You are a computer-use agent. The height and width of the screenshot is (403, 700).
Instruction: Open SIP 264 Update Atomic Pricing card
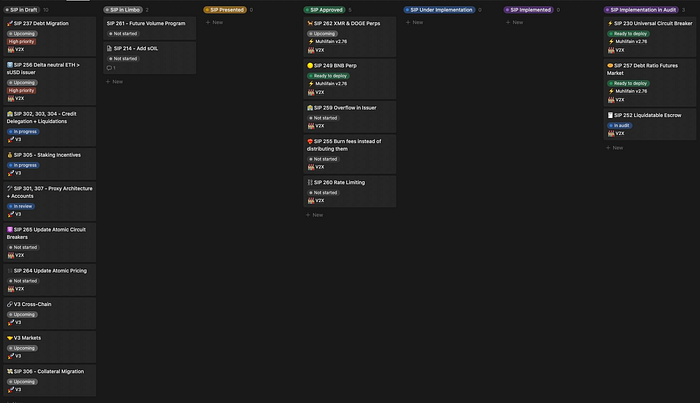point(50,280)
